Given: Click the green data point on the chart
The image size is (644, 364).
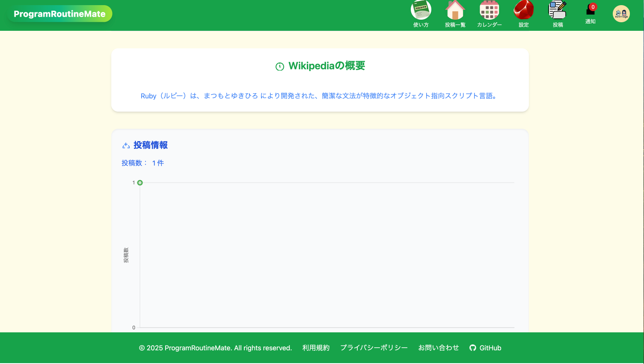Looking at the screenshot, I should point(140,183).
